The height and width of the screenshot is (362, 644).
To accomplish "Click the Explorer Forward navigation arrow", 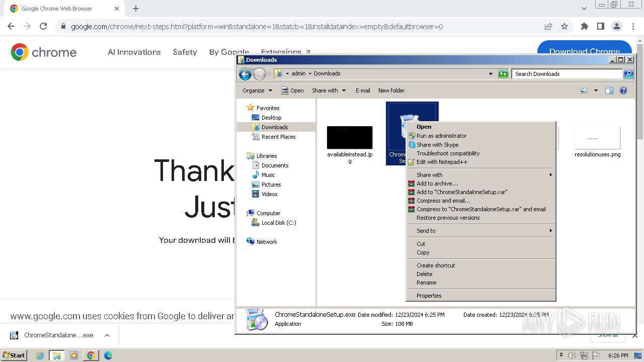I will (x=259, y=74).
